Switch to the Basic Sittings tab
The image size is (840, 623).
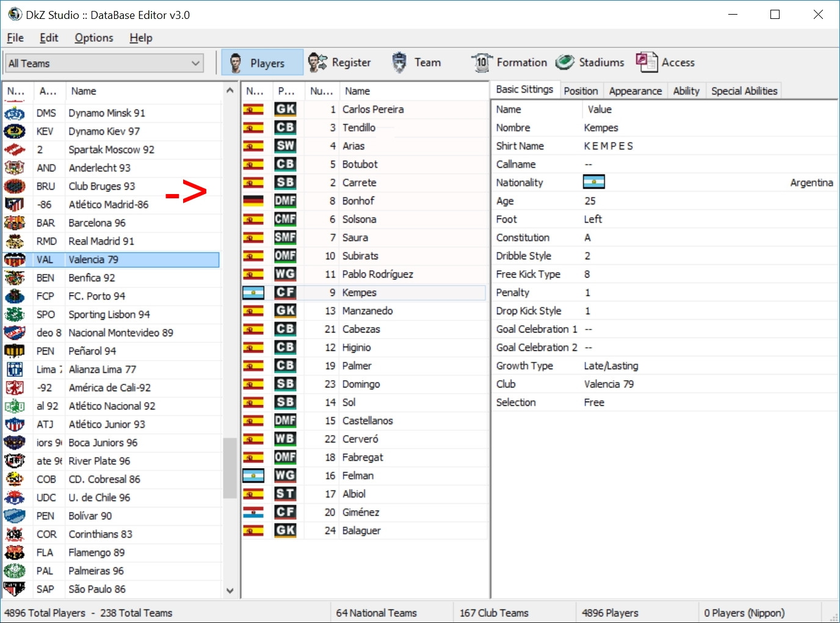pos(524,90)
